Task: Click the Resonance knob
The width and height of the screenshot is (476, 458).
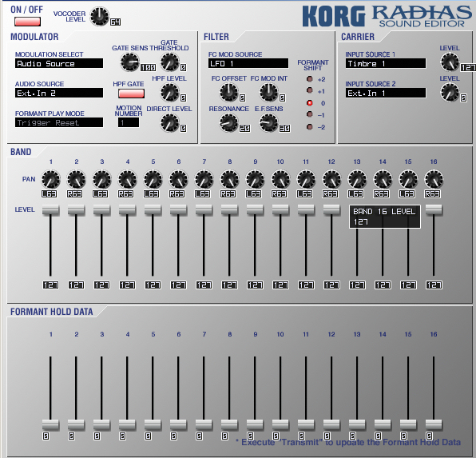Action: point(228,123)
